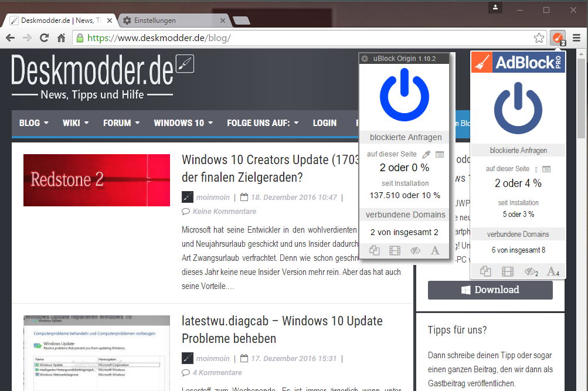Screen dimensions: 588x391
Task: Click the 'Tipps für uns?' heading
Action: [457, 330]
